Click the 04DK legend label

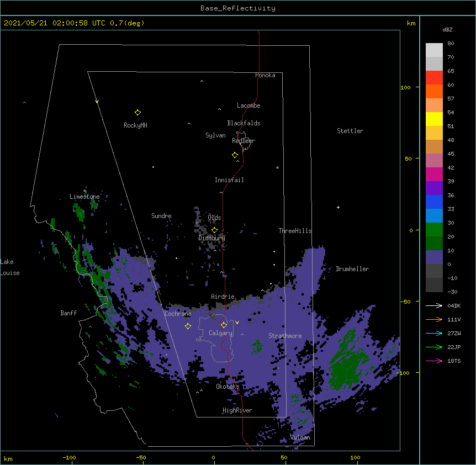pos(454,305)
